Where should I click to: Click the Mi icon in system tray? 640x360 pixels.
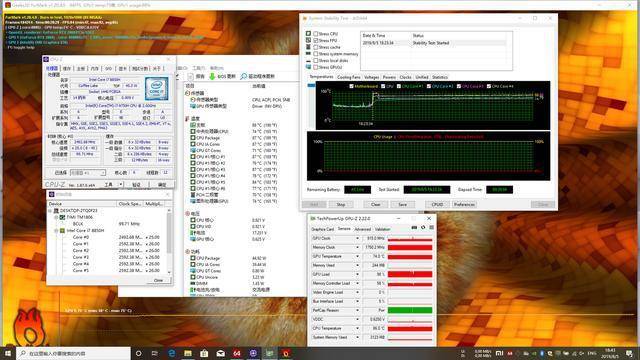[x=499, y=353]
